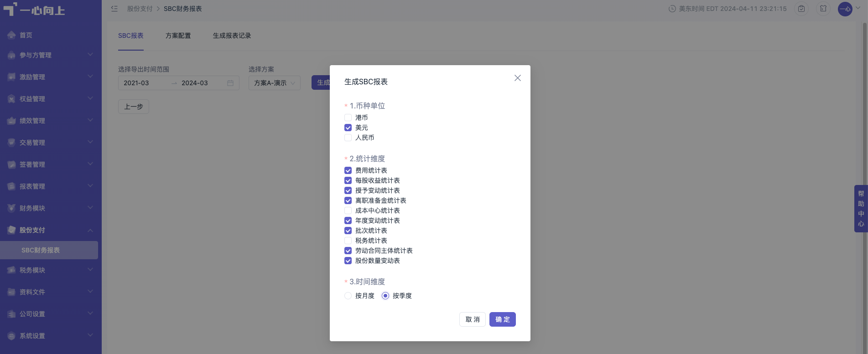Click the 税务模块 sidebar icon

(11, 270)
